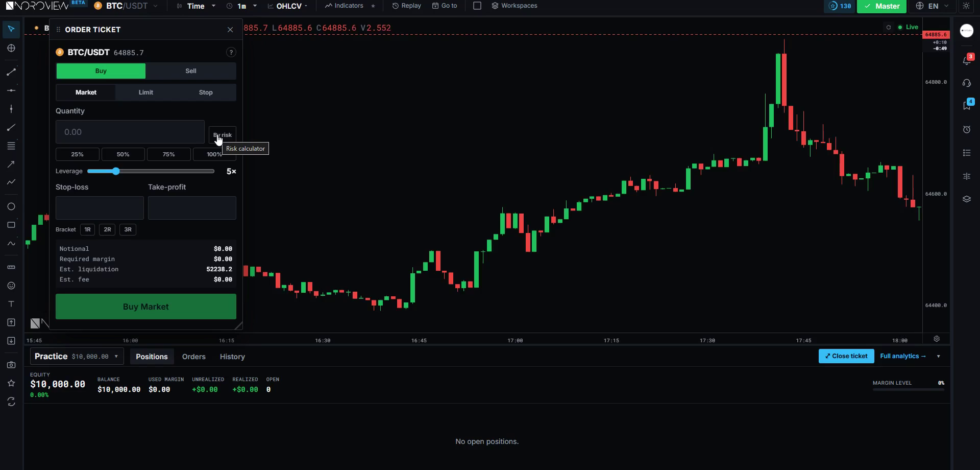Screen dimensions: 980x470
Task: Open the Orders tab
Action: pyautogui.click(x=194, y=357)
